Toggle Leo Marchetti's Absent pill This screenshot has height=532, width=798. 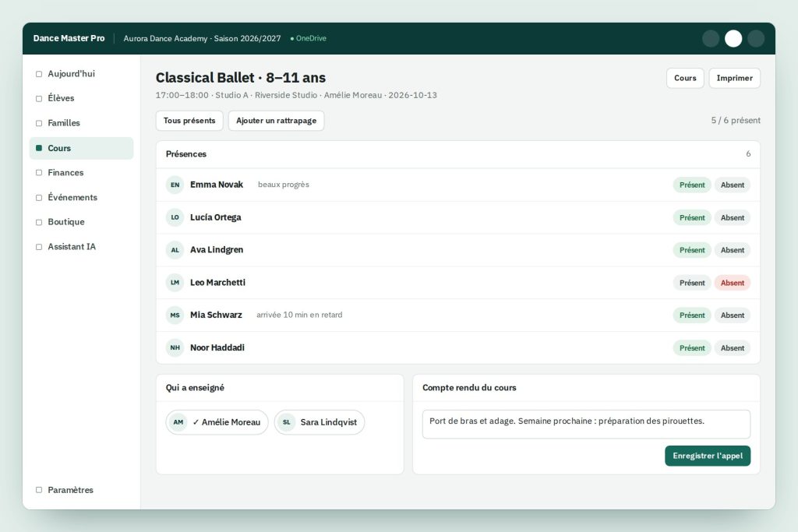pos(733,283)
